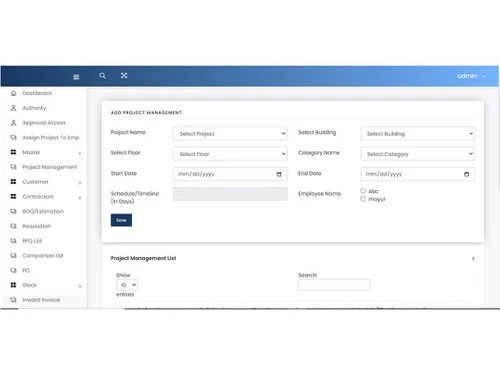Open the Select Category dropdown
This screenshot has width=500, height=375.
418,154
